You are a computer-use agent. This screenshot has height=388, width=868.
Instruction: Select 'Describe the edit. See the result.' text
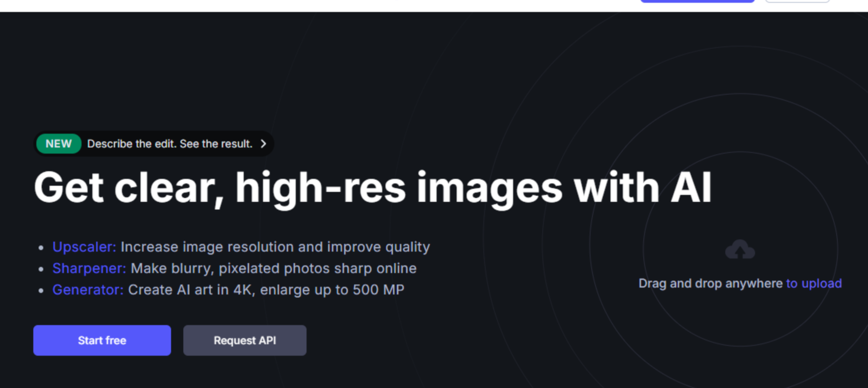[x=170, y=144]
